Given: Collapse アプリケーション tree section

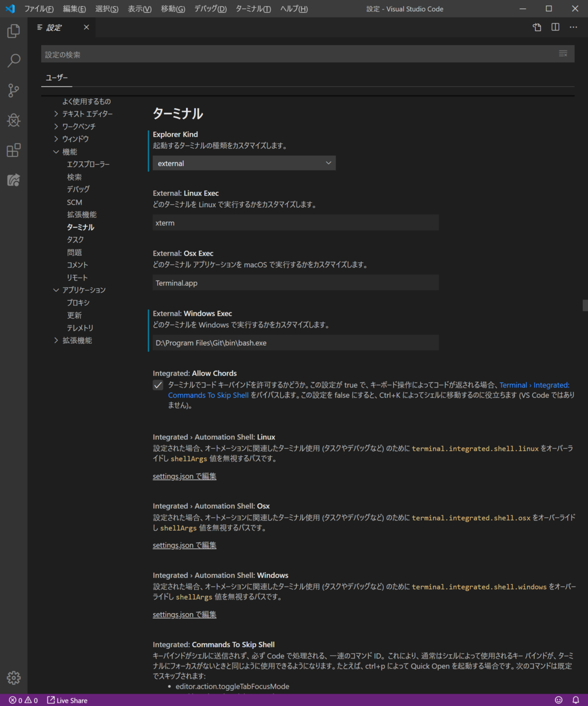Looking at the screenshot, I should 57,290.
